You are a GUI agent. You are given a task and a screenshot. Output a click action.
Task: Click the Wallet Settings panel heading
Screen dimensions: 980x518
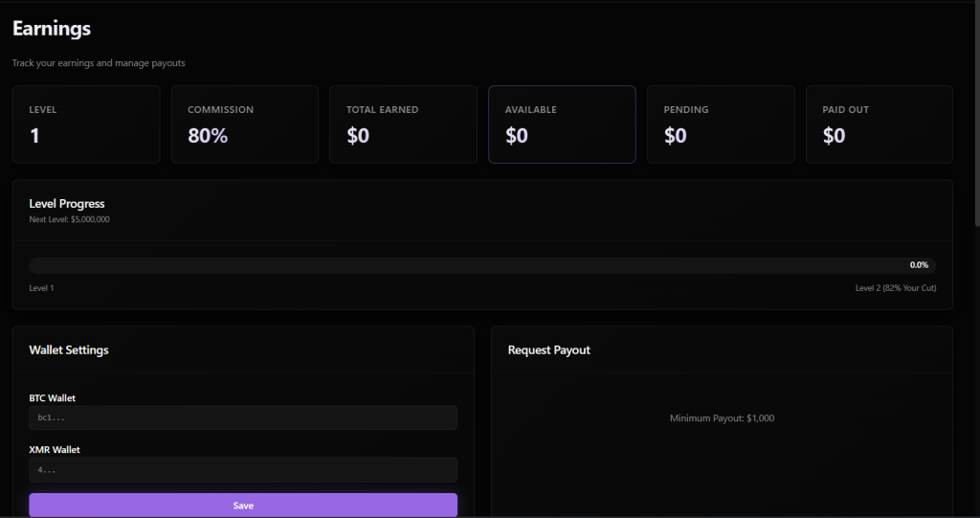tap(69, 350)
